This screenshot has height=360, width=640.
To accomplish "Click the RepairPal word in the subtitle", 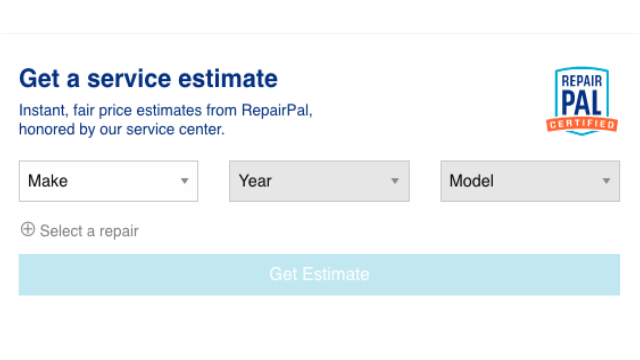I will point(276,110).
